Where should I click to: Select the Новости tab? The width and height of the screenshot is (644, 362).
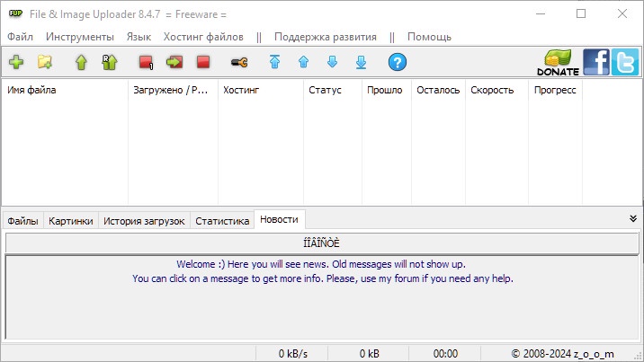click(x=280, y=219)
